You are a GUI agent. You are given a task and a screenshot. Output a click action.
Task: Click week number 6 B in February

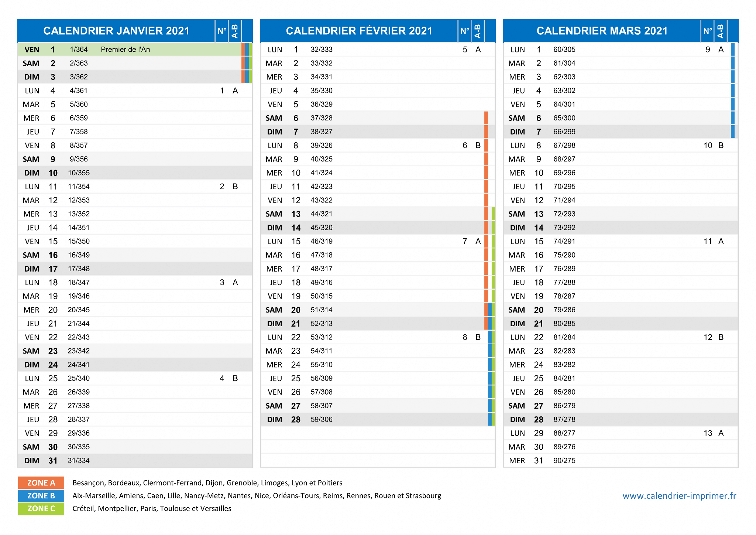tap(472, 146)
